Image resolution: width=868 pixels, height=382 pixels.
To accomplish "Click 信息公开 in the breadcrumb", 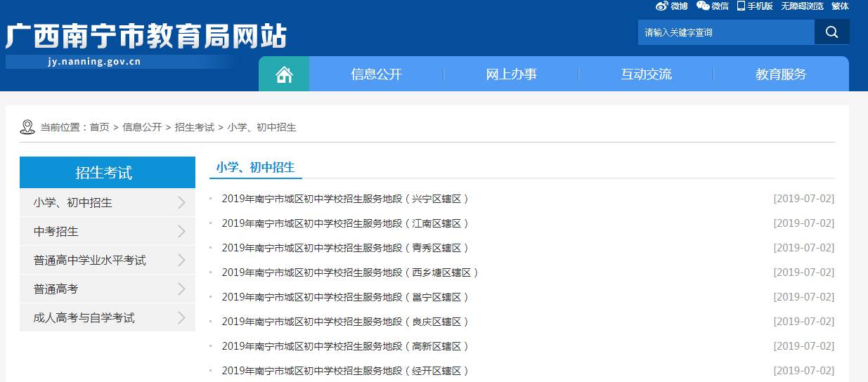I will click(x=142, y=127).
